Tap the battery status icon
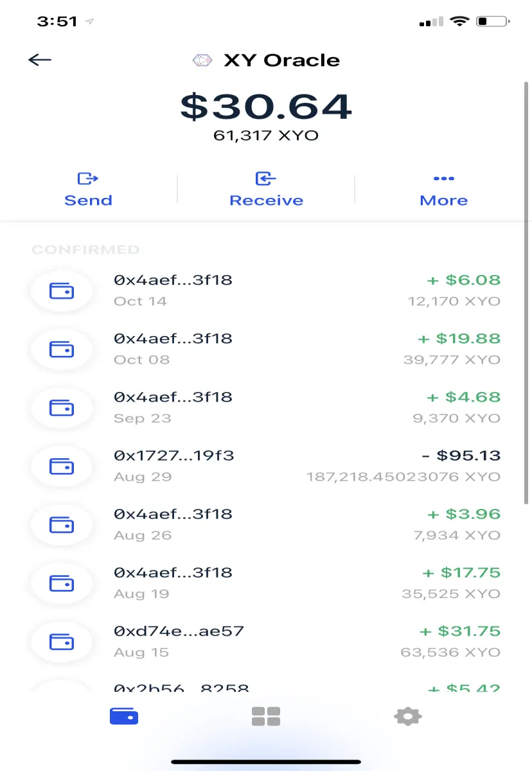Image resolution: width=532 pixels, height=771 pixels. tap(493, 21)
